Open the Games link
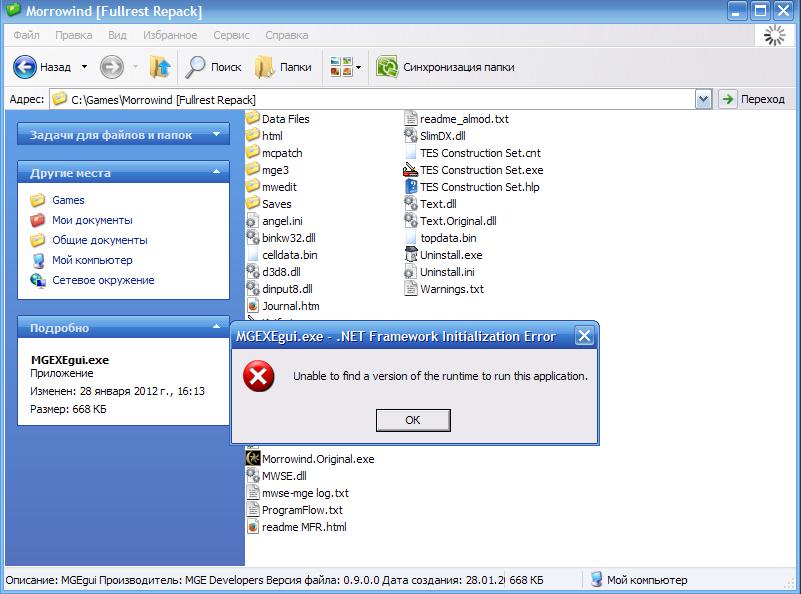Screen dimensions: 801x594 [68, 200]
